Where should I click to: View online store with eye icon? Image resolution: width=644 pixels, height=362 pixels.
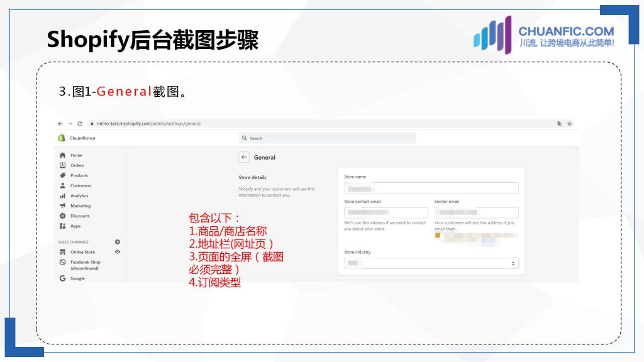118,251
